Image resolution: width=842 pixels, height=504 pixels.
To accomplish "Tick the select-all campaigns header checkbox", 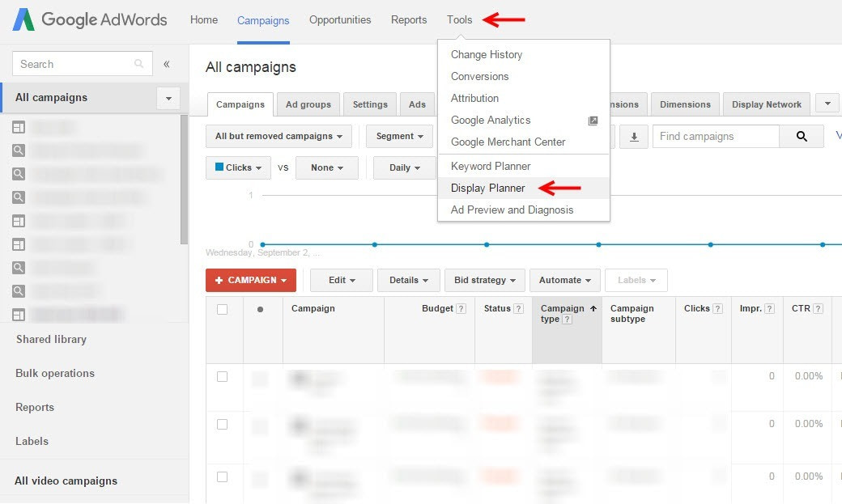I will tap(223, 309).
